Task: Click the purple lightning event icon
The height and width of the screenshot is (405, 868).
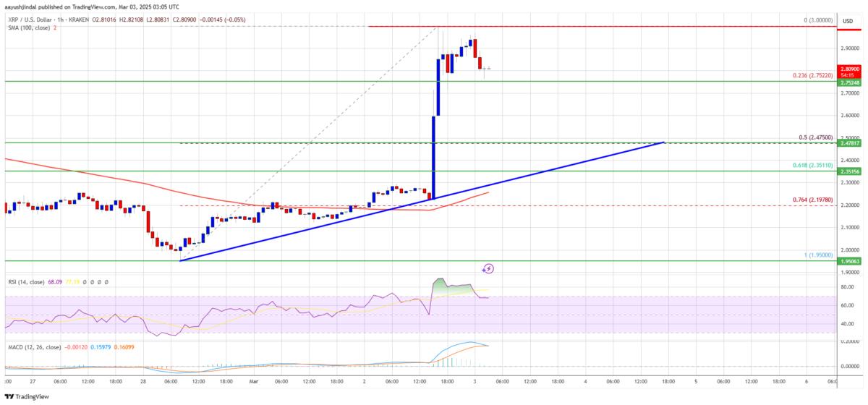Action: click(489, 268)
